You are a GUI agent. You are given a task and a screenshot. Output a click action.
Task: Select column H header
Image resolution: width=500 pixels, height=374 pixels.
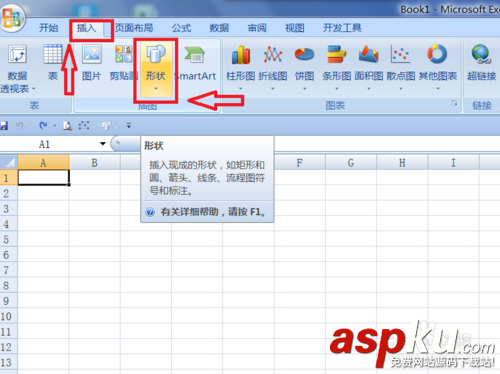click(x=402, y=163)
